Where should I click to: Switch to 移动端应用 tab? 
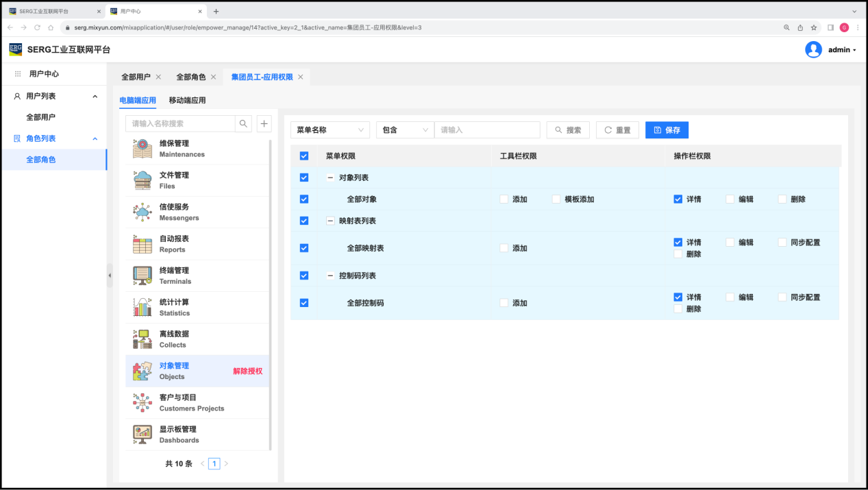(x=187, y=100)
